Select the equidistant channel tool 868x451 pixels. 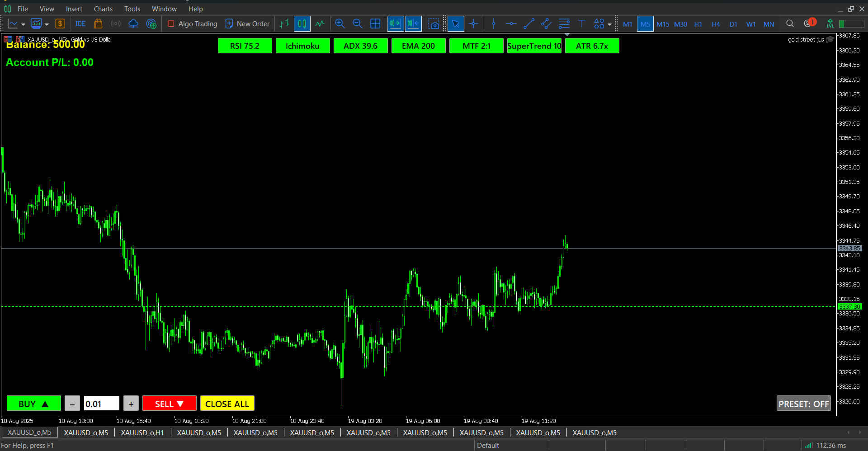[x=547, y=24]
